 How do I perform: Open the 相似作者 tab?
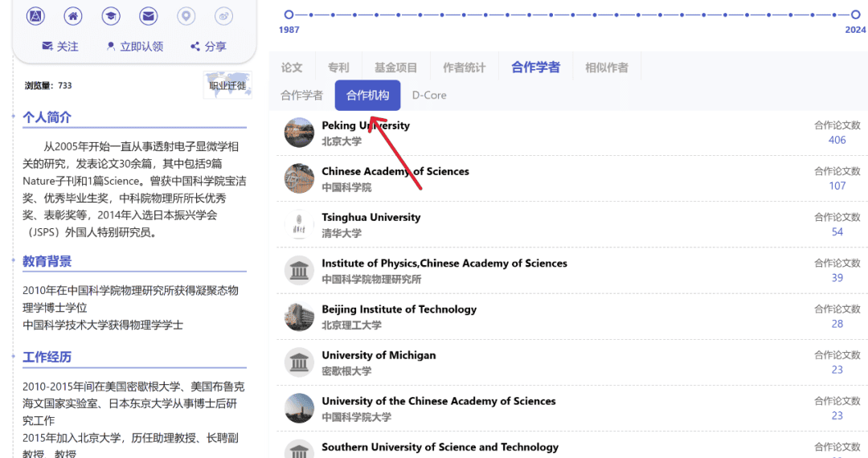pyautogui.click(x=607, y=67)
